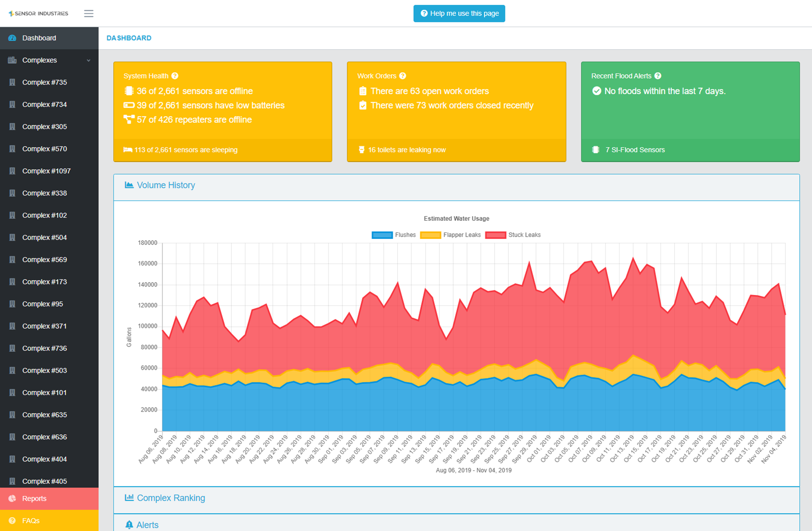Navigate to Complex #101
This screenshot has width=812, height=531.
point(49,392)
